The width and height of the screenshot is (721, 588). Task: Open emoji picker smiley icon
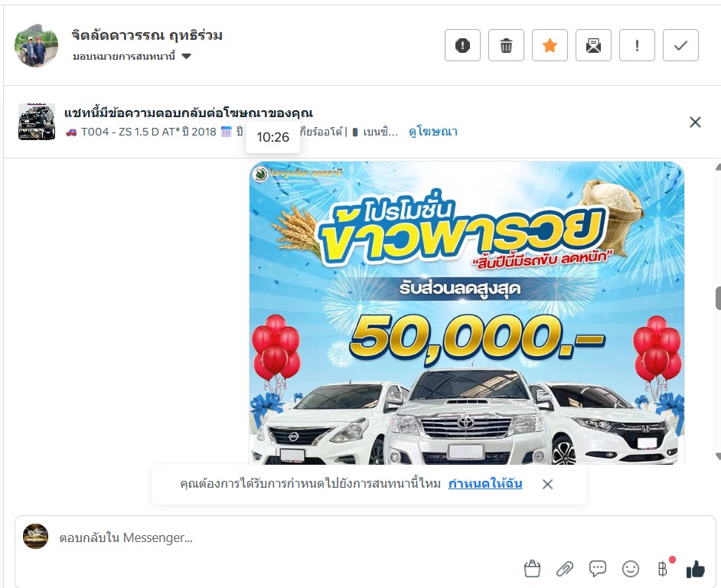pyautogui.click(x=631, y=569)
